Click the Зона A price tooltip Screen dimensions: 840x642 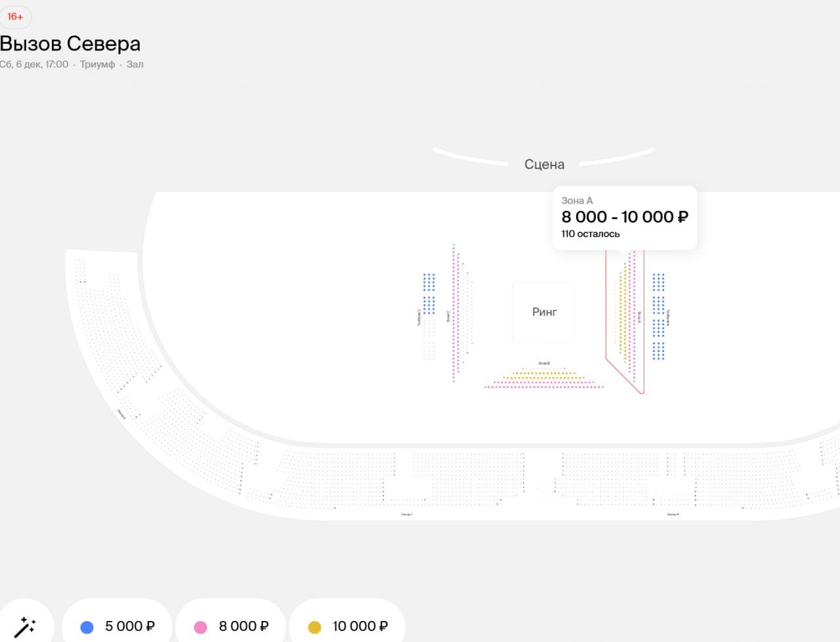(624, 217)
